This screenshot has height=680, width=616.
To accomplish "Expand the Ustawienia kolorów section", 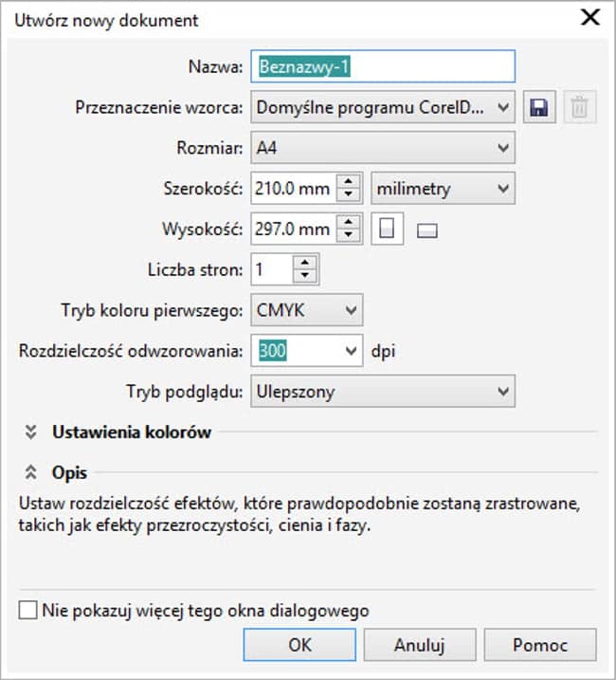I will [x=31, y=432].
